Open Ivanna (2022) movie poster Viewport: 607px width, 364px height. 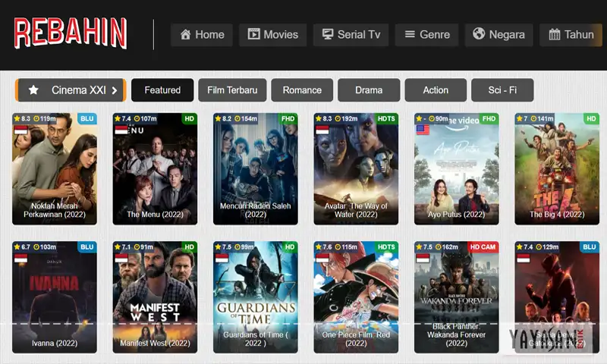[55, 297]
